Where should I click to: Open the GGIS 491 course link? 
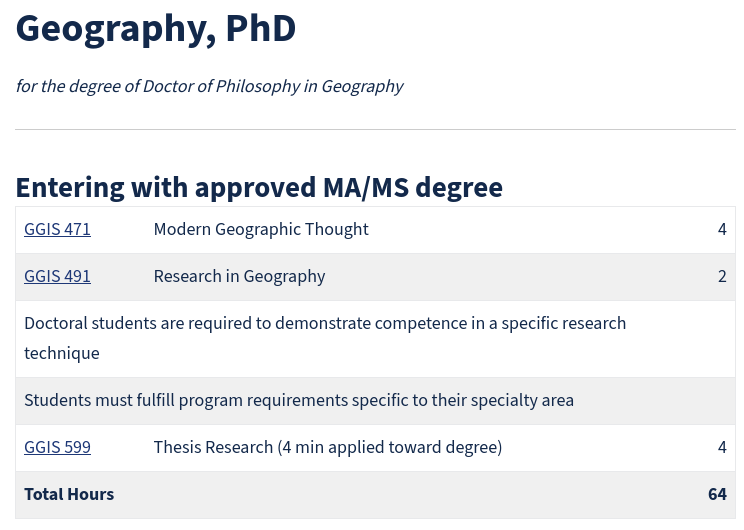click(x=57, y=276)
